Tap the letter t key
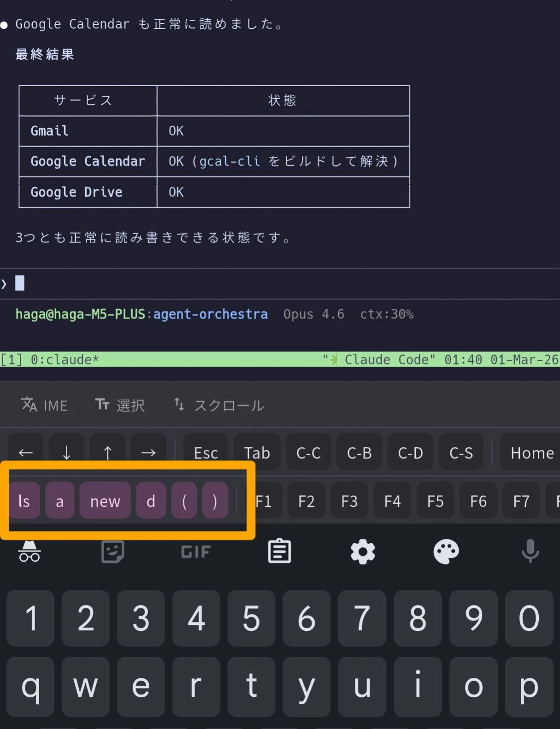Viewport: 560px width, 729px height. (252, 686)
